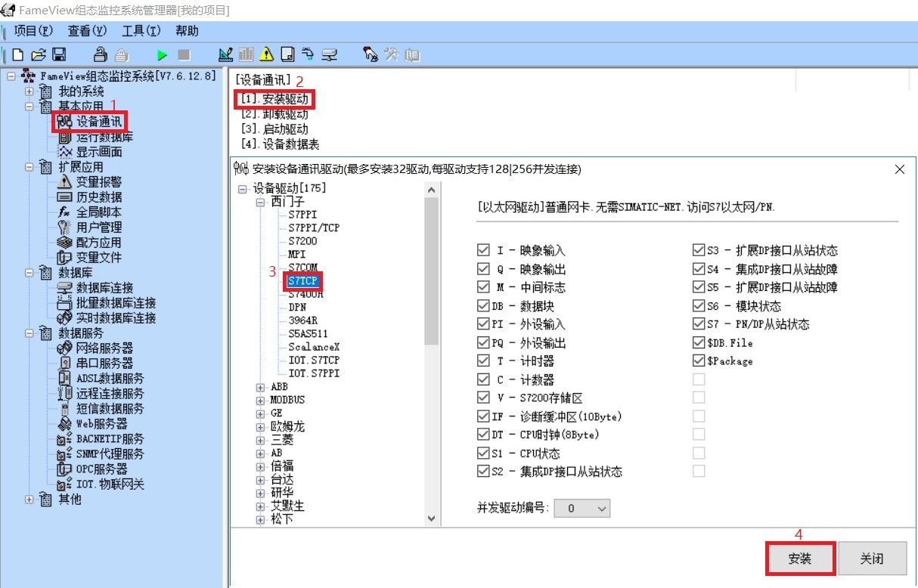Toggle DB - 数据块 checkbox
Viewport: 918px width, 588px height.
point(483,306)
